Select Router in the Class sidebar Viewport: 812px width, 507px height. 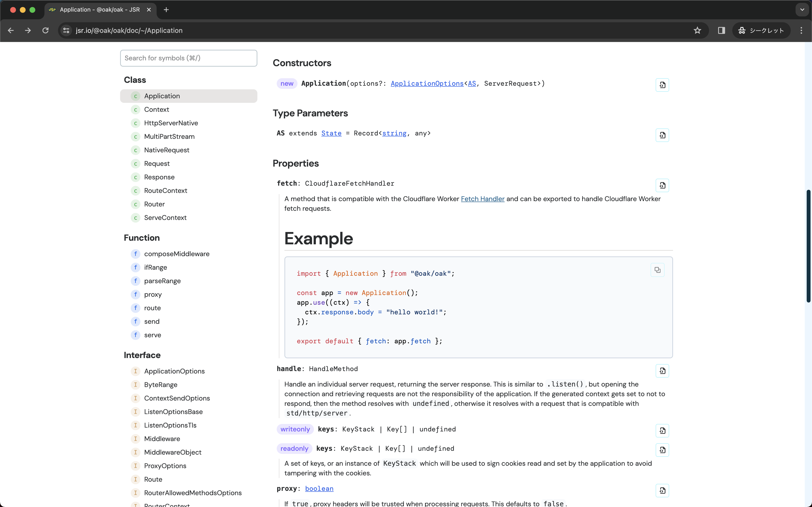pyautogui.click(x=154, y=204)
